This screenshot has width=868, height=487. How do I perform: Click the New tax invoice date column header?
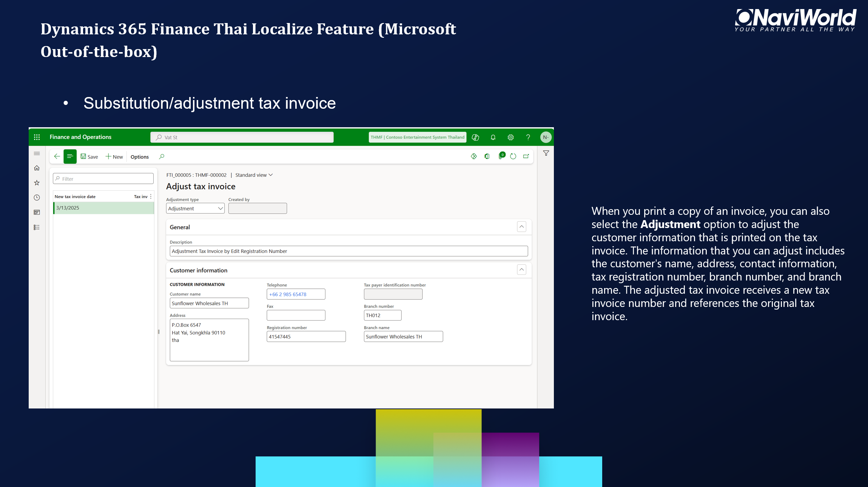(75, 197)
